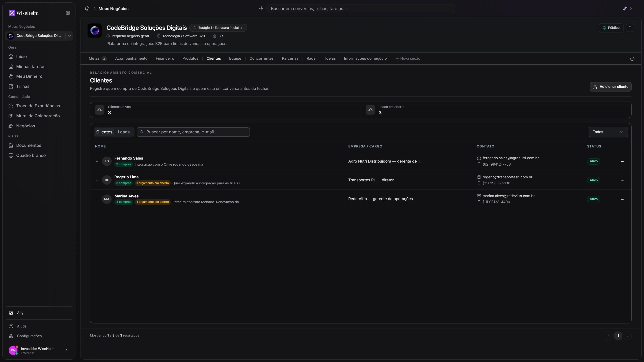Open Estágio 1 · Estrutura inicial badge
Image resolution: width=644 pixels, height=362 pixels.
[x=218, y=28]
